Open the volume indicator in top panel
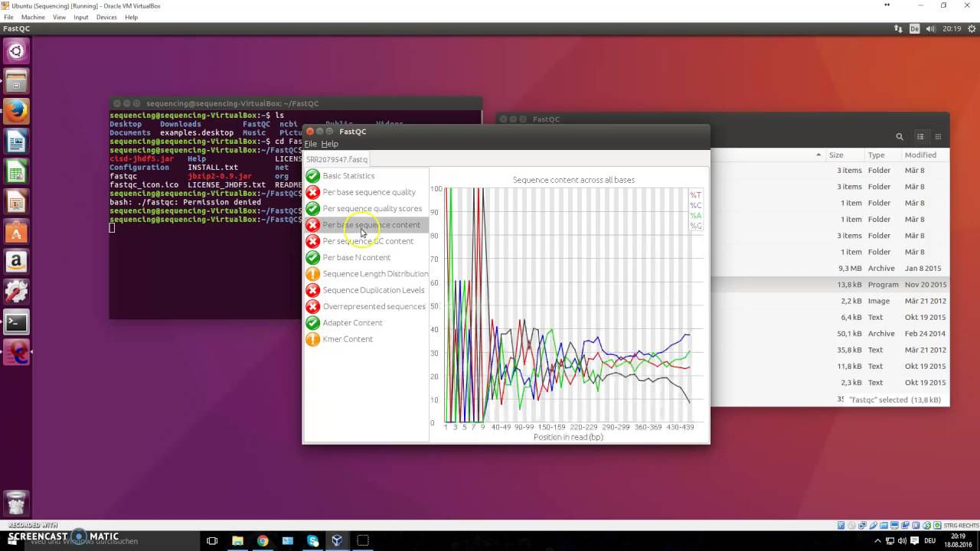The height and width of the screenshot is (551, 980). point(931,29)
